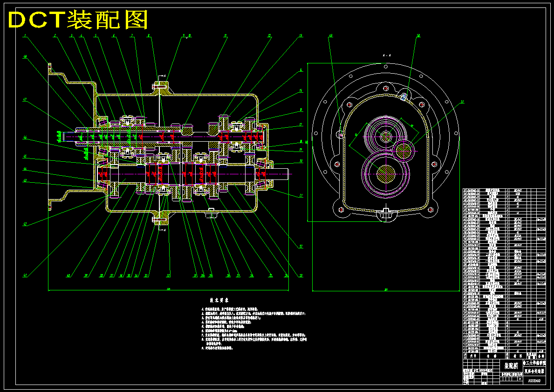Click the 装配图 cell in the title block
Viewport: 554px width, 392px height.
click(511, 365)
